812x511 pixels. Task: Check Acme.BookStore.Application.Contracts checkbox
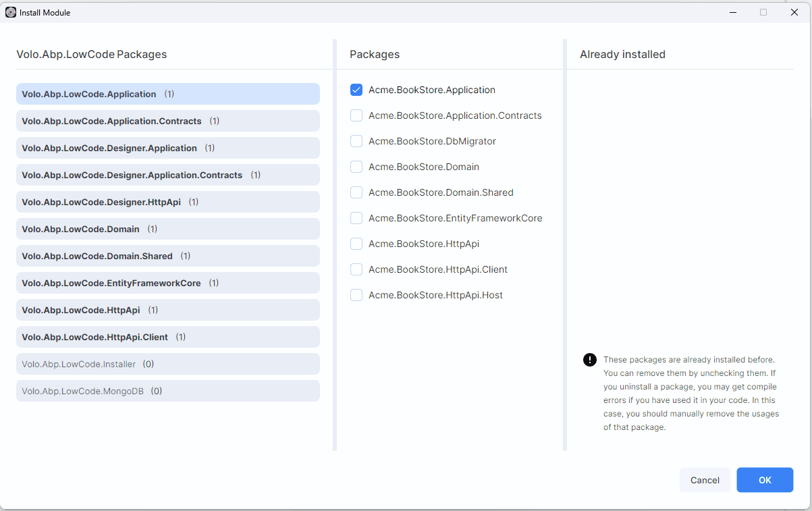coord(356,115)
